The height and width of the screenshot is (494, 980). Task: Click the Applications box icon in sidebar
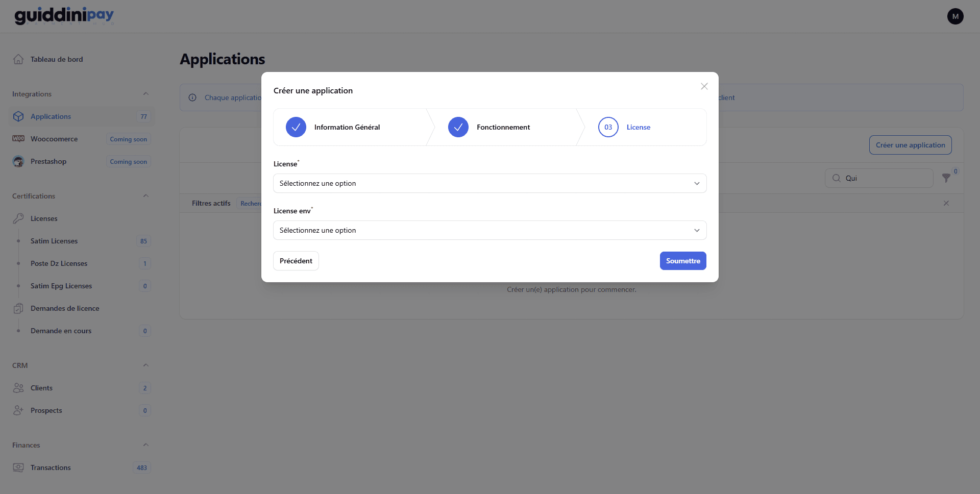[18, 116]
